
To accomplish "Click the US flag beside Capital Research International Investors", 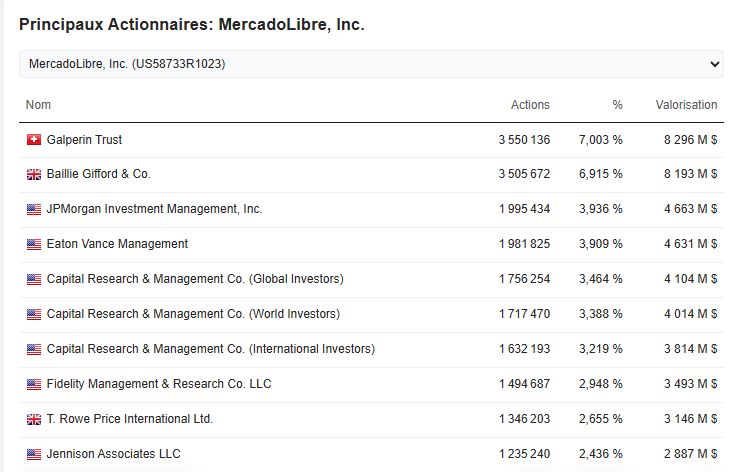I will (34, 349).
